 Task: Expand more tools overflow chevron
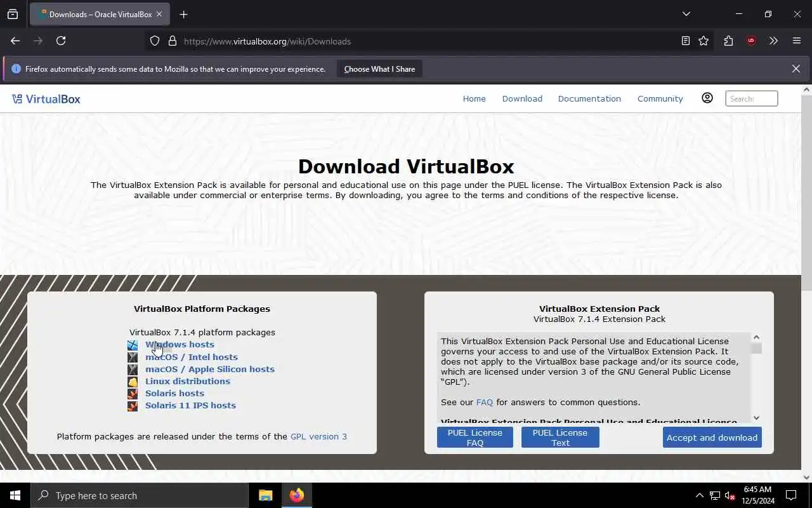point(773,41)
